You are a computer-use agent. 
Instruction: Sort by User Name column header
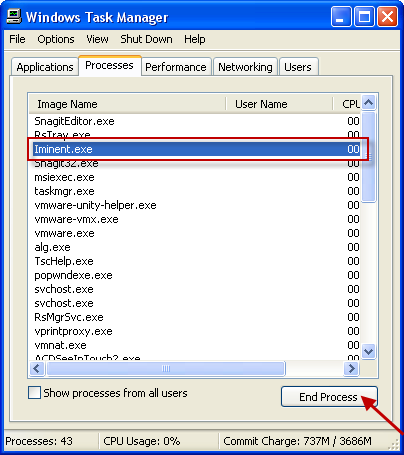(279, 104)
